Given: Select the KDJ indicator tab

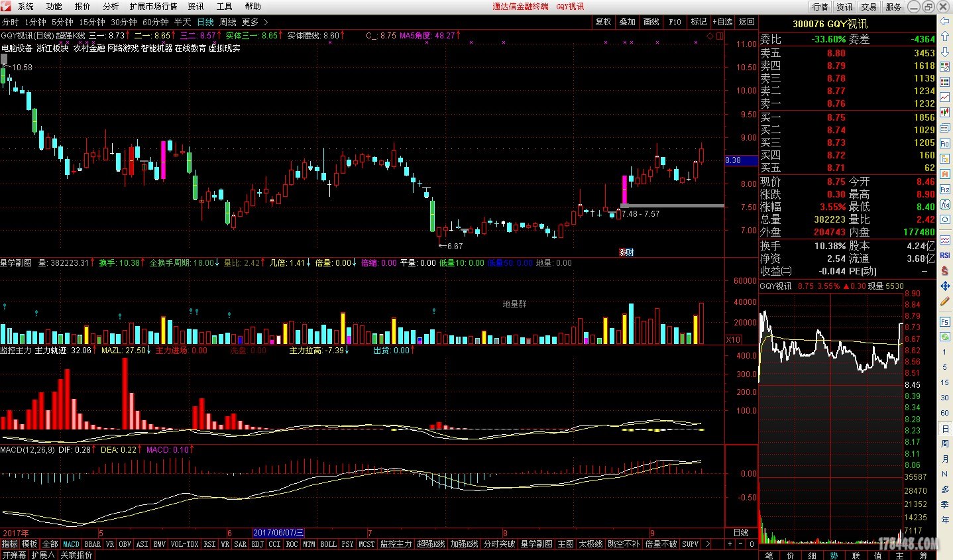Looking at the screenshot, I should (257, 544).
